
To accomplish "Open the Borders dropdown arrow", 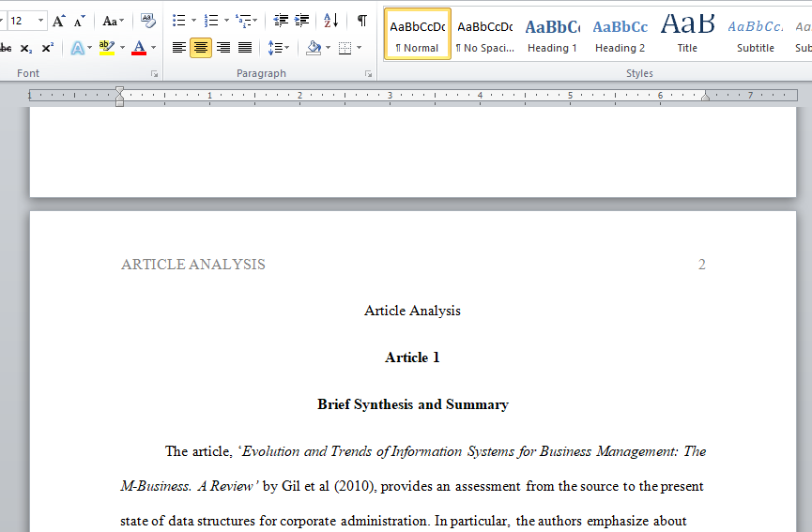I will [359, 48].
